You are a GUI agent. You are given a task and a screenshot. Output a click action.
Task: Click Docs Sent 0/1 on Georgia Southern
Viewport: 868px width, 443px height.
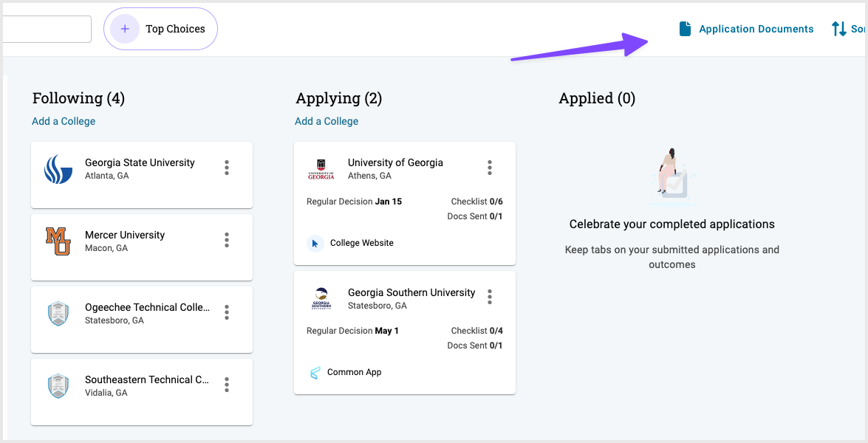(x=475, y=346)
